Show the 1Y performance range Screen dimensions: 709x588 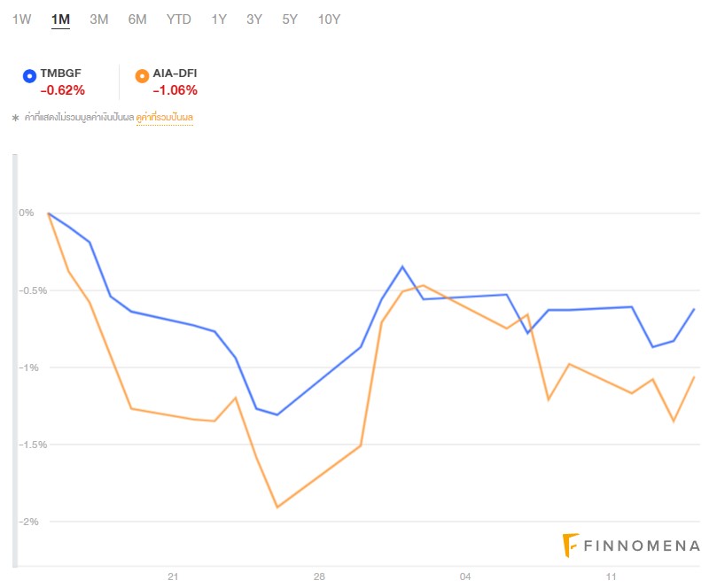tap(219, 19)
